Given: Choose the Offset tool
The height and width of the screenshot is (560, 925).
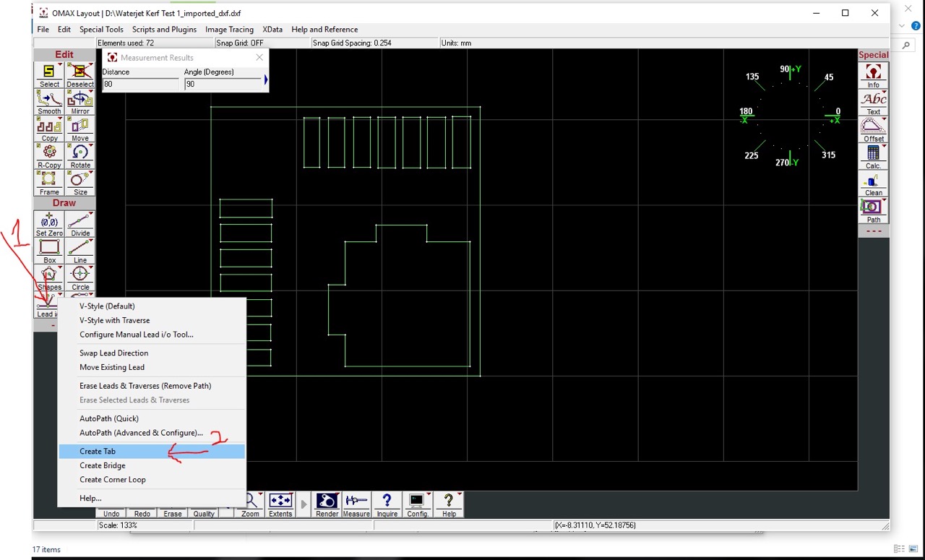Looking at the screenshot, I should pos(873,129).
